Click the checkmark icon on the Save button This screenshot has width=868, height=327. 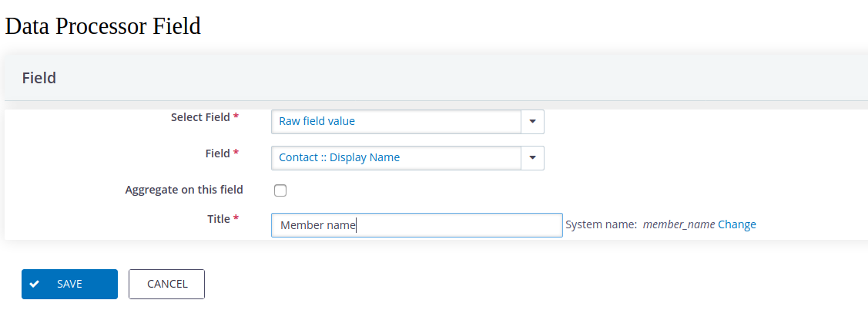click(x=35, y=284)
